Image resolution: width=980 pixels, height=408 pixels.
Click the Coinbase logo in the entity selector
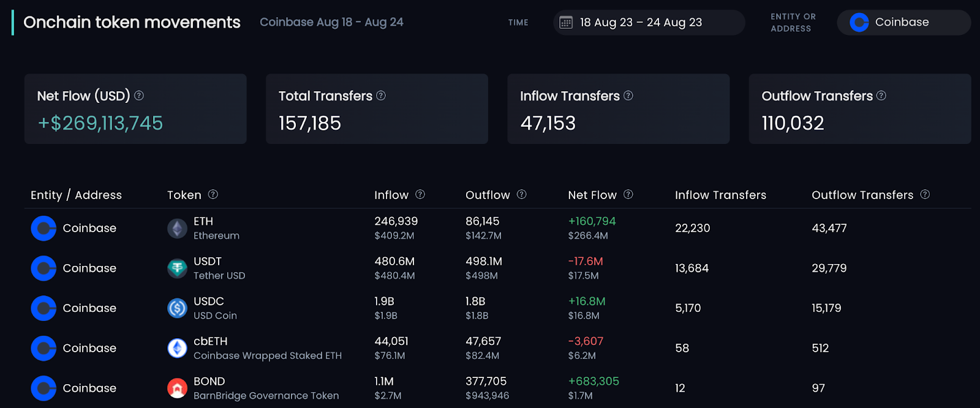(859, 23)
